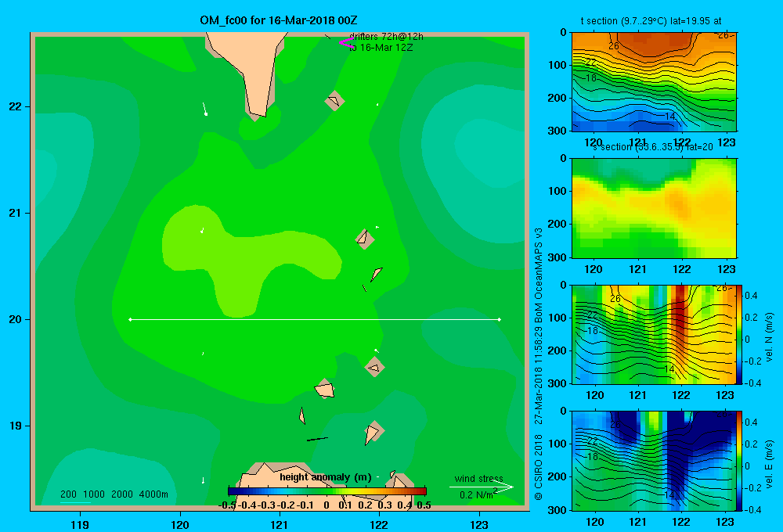Click depth label 300 on temperature section axis
783x532 pixels.
(557, 131)
